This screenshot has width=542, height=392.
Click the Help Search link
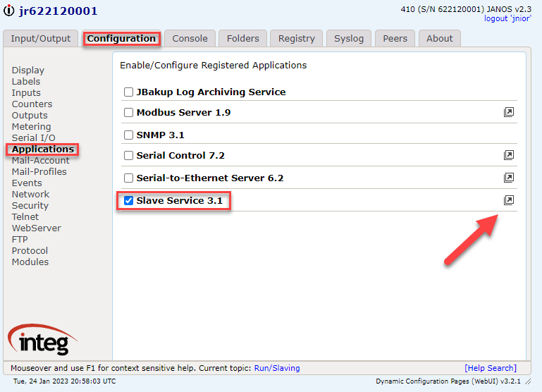pyautogui.click(x=491, y=368)
